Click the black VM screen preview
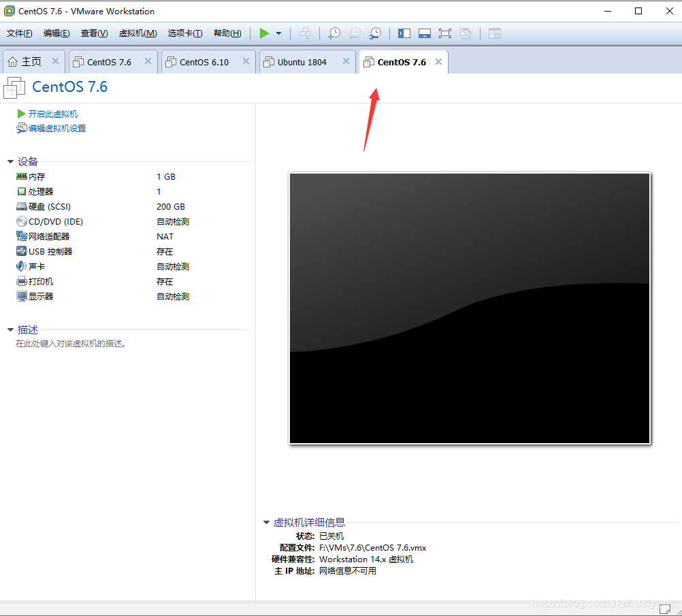 click(x=470, y=308)
